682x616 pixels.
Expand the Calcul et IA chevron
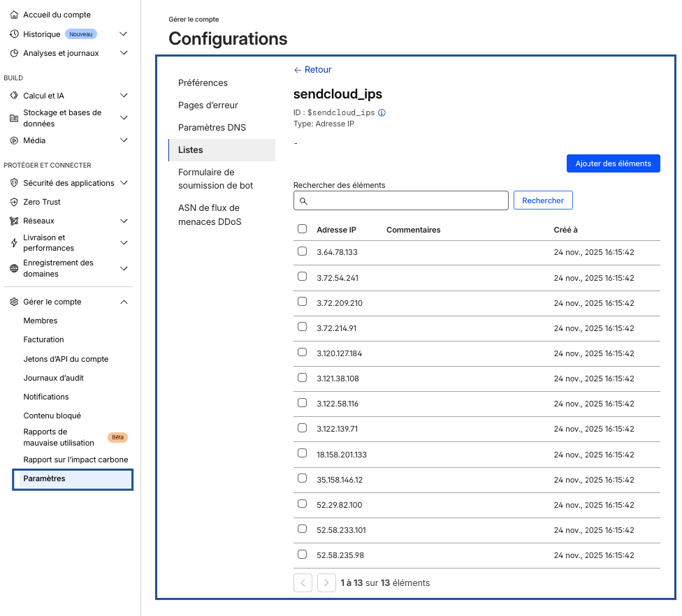124,95
